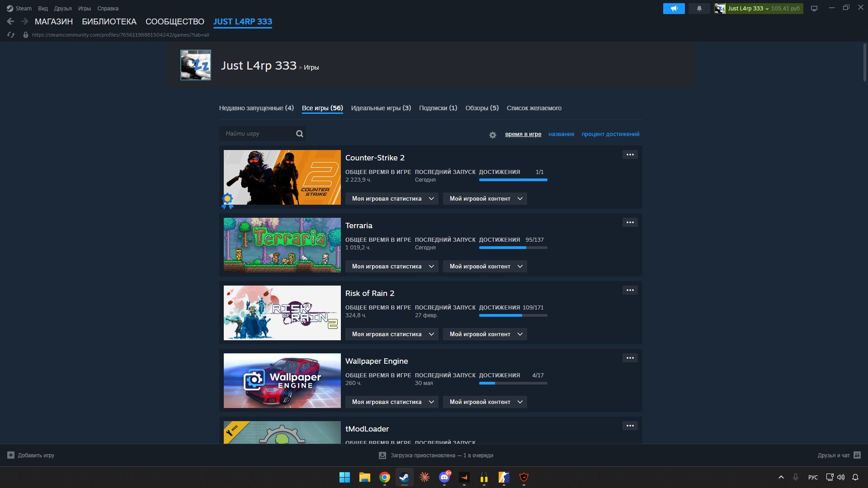Open the Справка menu
This screenshot has height=488, width=868.
tap(108, 9)
